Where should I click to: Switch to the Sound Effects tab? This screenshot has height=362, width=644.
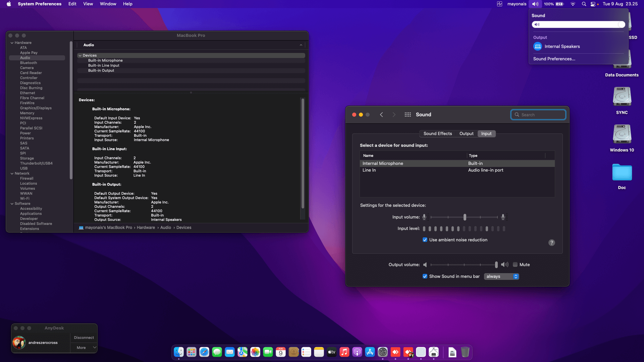437,134
